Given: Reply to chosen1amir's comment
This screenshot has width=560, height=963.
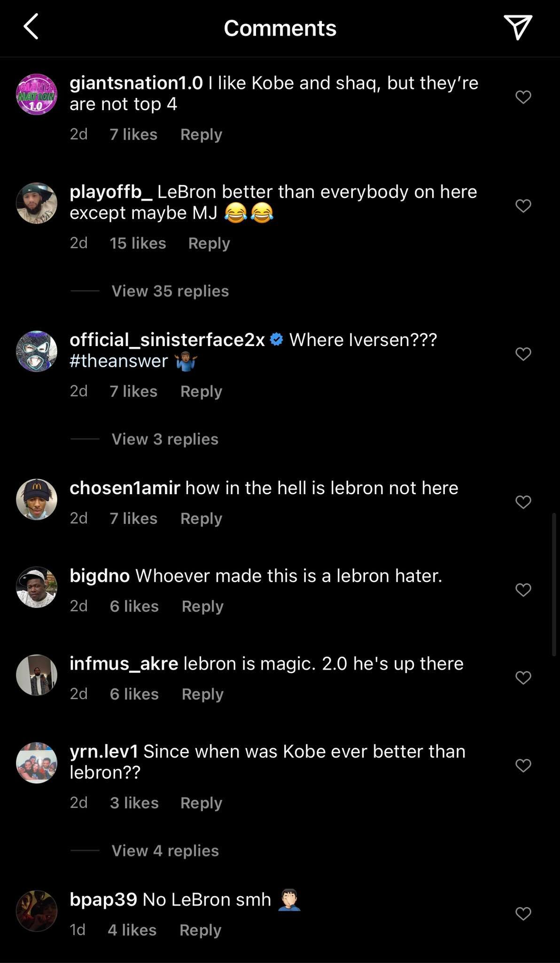Looking at the screenshot, I should 201,518.
